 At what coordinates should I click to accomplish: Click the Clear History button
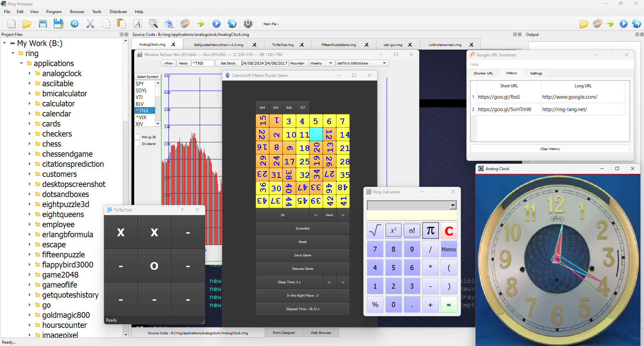pos(550,149)
